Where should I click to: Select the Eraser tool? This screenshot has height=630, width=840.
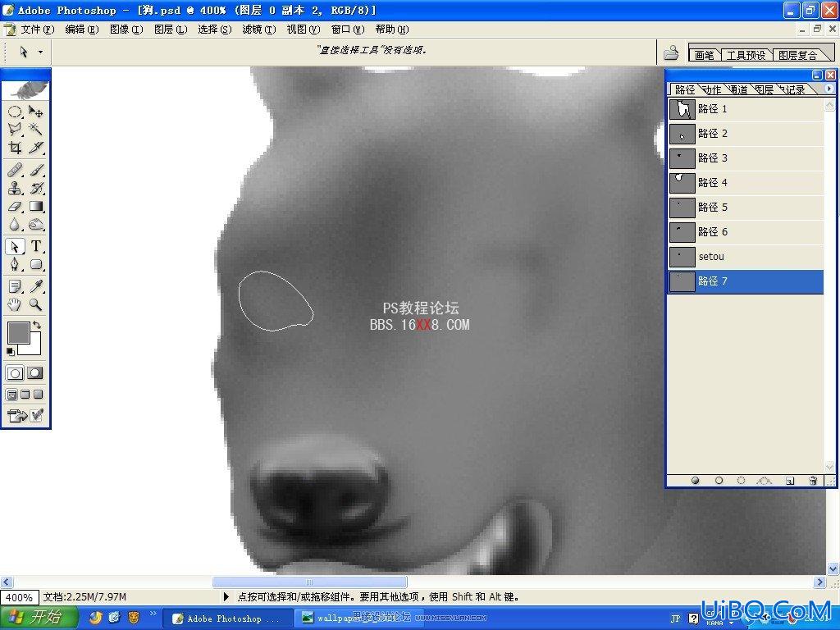coord(15,206)
